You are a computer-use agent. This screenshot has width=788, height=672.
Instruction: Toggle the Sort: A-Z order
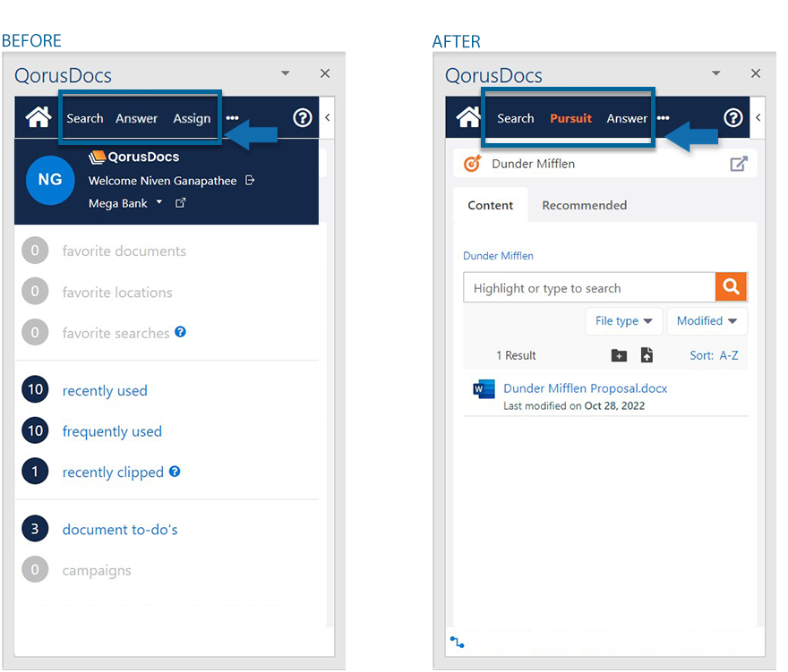[714, 355]
